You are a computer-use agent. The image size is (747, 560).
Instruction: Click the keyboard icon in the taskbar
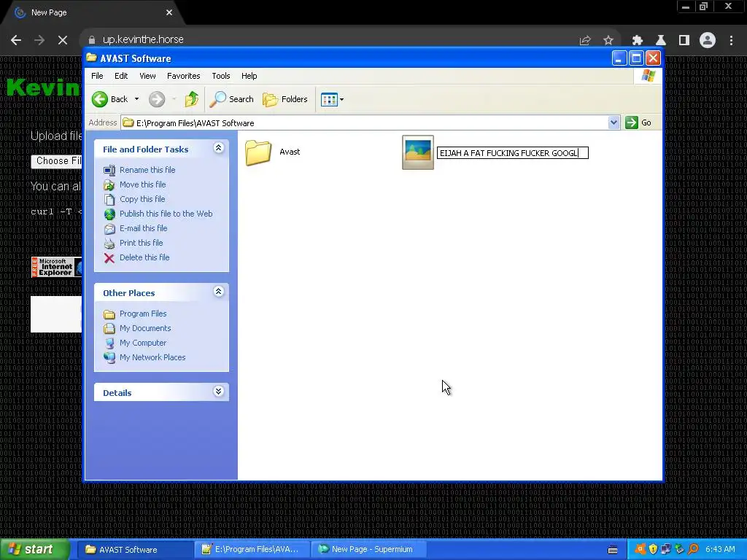click(x=613, y=550)
